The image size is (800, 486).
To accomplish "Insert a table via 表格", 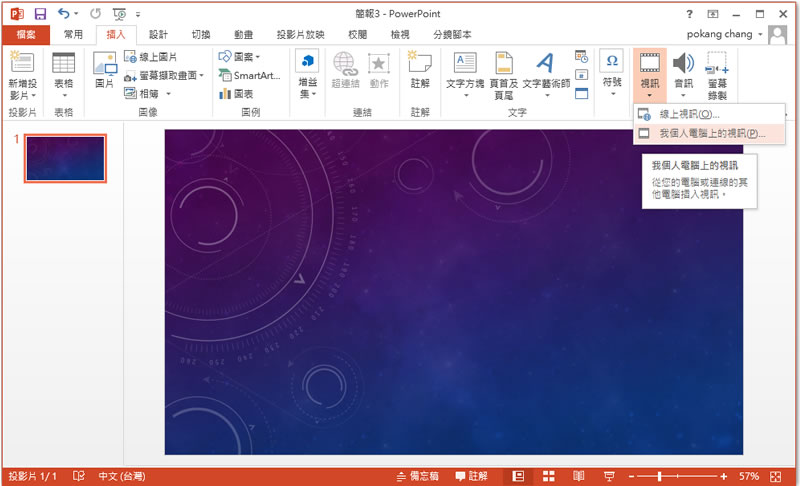I will [x=64, y=76].
